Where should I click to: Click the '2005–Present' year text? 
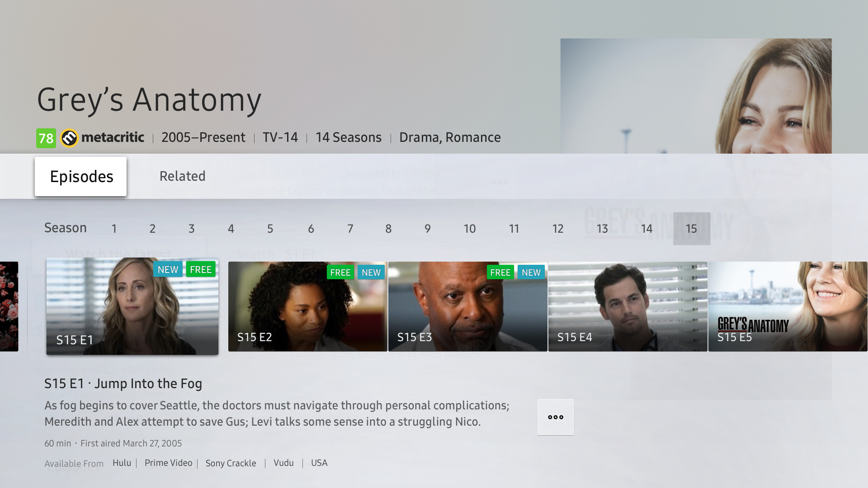pos(203,137)
